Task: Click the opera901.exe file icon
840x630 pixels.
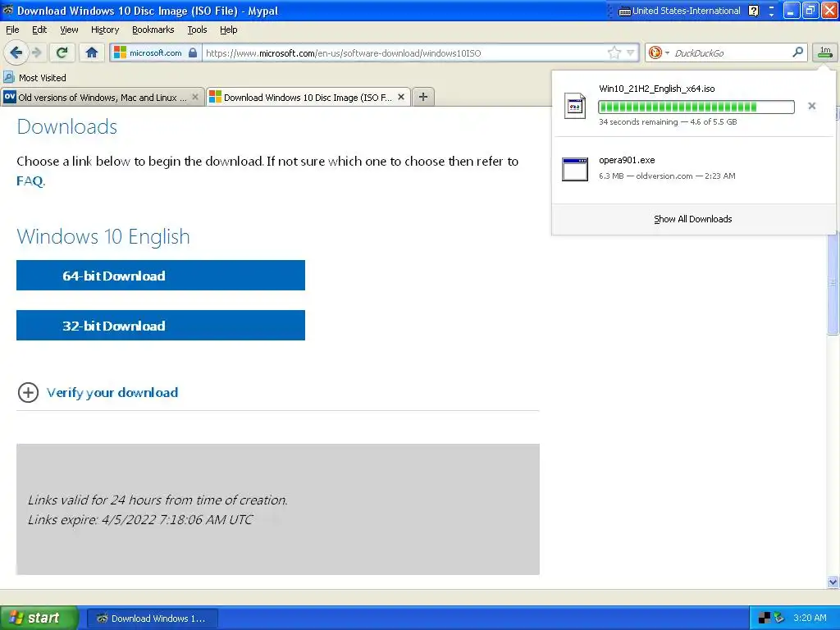Action: [575, 169]
